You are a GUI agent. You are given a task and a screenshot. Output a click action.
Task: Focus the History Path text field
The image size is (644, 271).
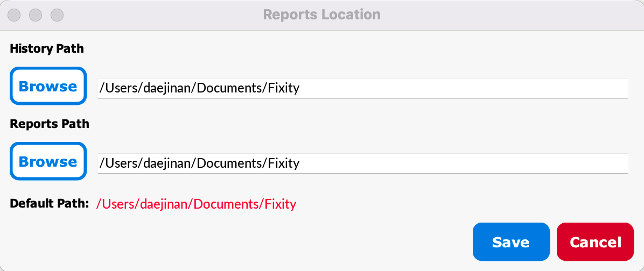pyautogui.click(x=363, y=88)
